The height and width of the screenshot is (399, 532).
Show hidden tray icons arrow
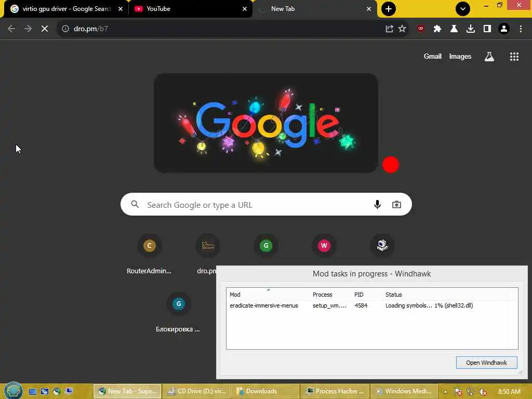(445, 392)
